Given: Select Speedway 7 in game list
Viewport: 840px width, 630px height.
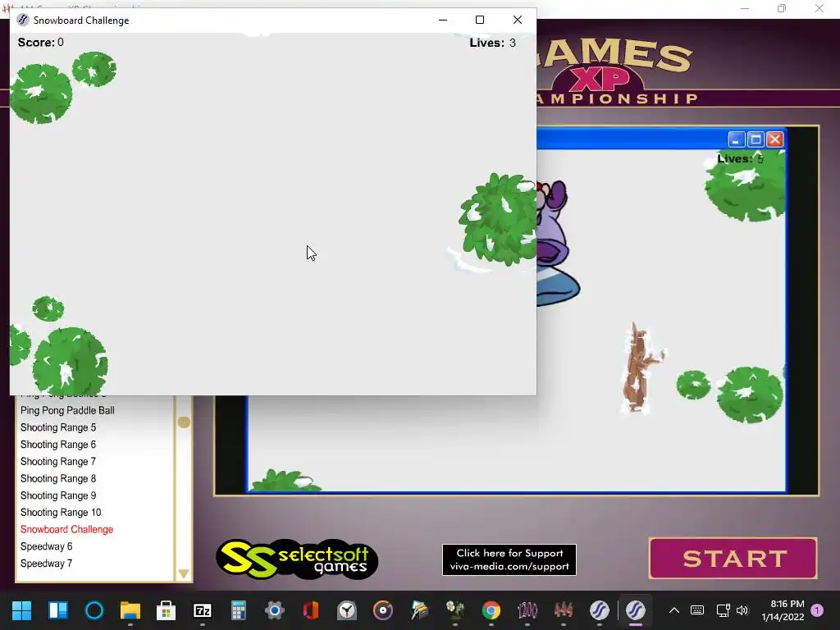Looking at the screenshot, I should (x=47, y=564).
